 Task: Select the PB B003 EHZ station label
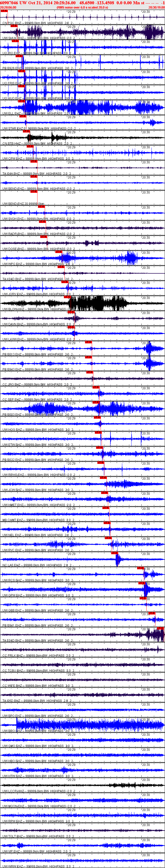[38, 415]
